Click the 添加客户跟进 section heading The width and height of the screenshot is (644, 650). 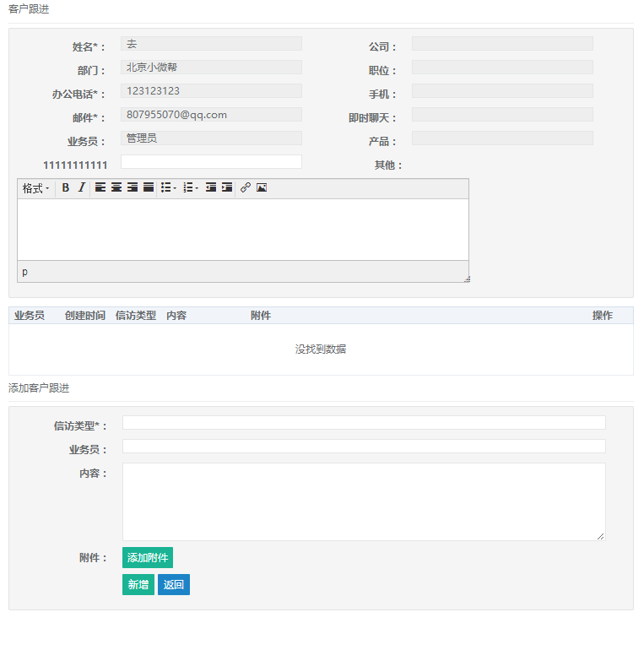39,388
